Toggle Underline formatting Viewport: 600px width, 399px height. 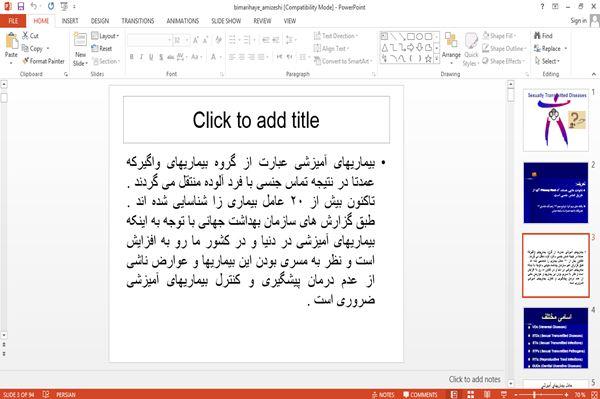(x=151, y=57)
